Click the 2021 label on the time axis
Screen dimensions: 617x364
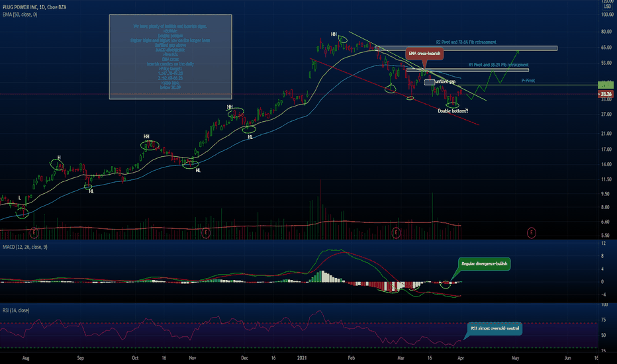[x=302, y=358]
